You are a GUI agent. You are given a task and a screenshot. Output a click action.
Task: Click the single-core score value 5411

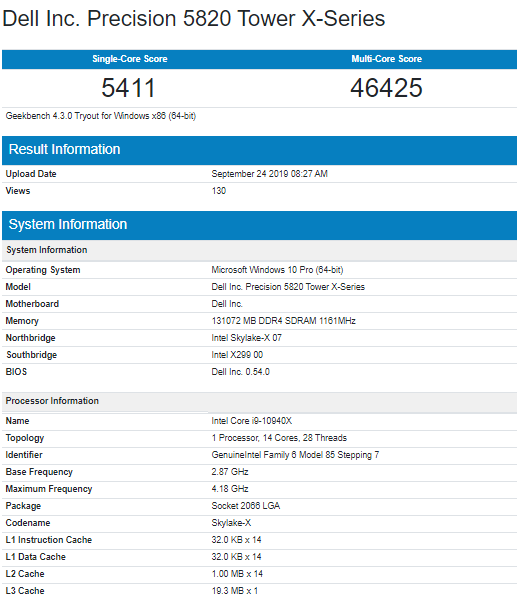(128, 88)
